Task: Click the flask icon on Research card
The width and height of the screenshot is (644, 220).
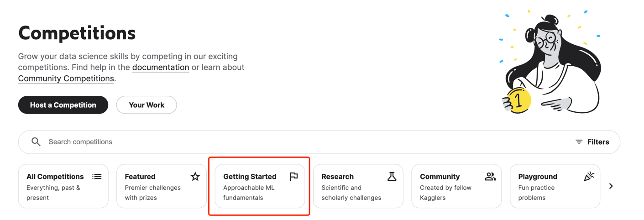Action: coord(392,177)
